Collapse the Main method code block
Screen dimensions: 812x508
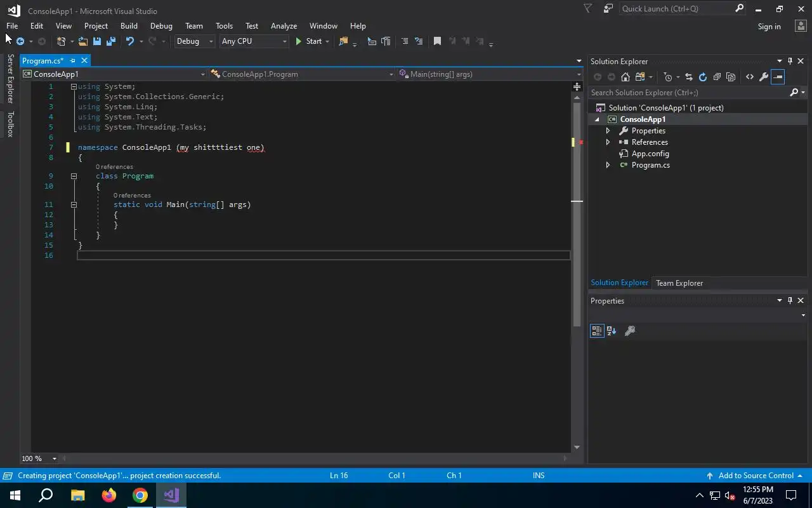point(74,204)
